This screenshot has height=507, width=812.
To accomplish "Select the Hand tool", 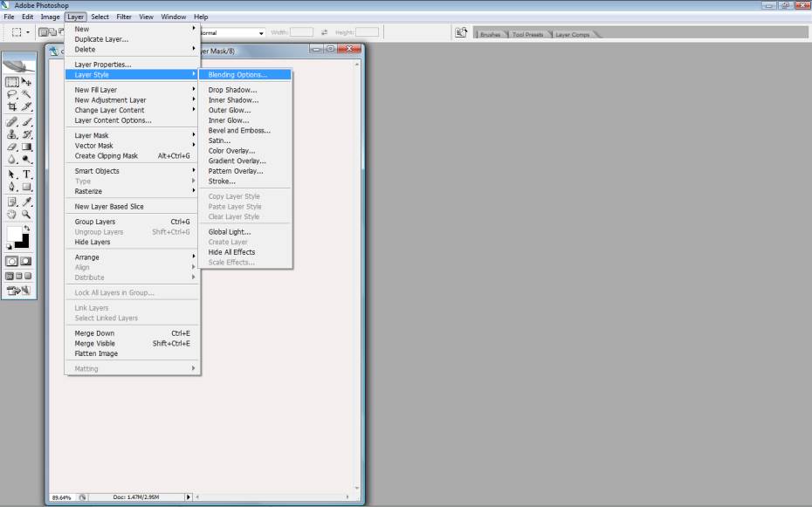I will 12,214.
